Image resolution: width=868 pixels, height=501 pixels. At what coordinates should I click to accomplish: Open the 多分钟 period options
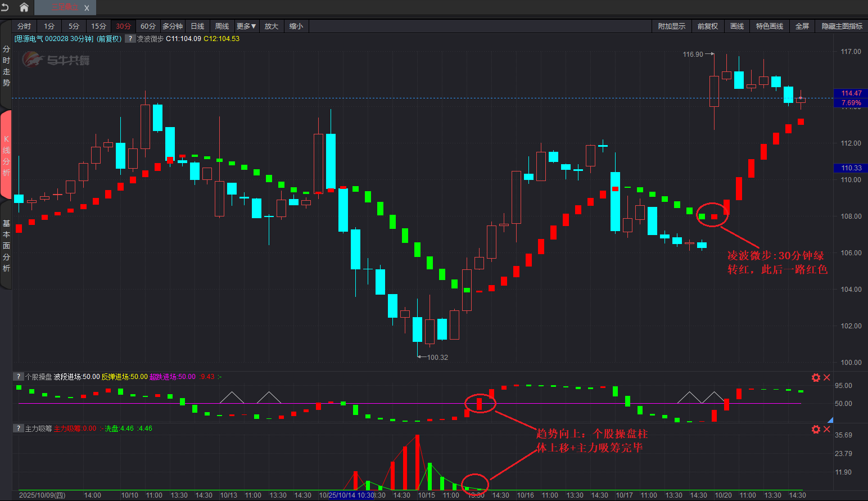tap(172, 26)
